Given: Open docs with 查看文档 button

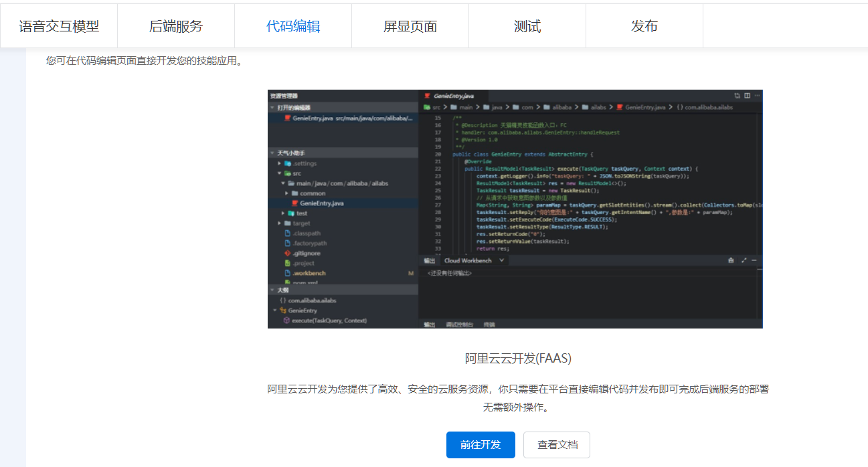Looking at the screenshot, I should coord(557,445).
